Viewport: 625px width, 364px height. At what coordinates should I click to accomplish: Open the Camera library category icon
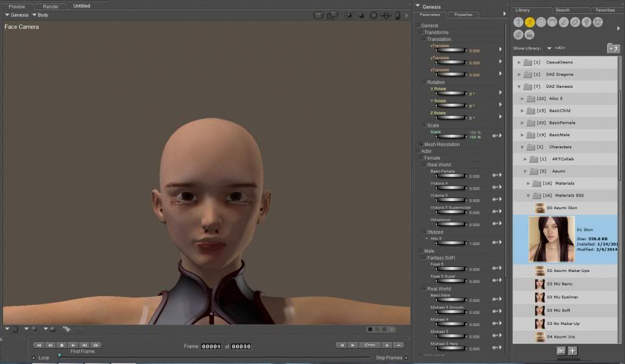[x=598, y=22]
